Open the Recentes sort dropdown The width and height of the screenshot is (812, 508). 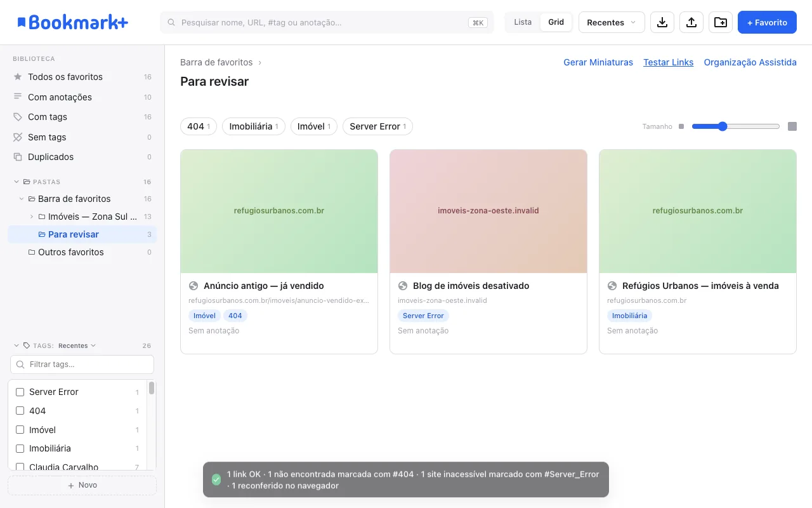(x=612, y=22)
